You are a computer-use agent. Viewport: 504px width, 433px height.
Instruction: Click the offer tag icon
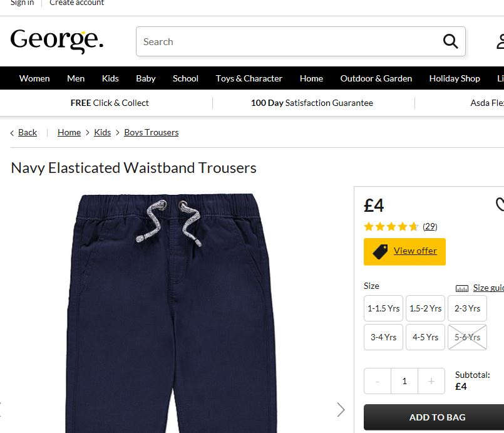tap(380, 251)
